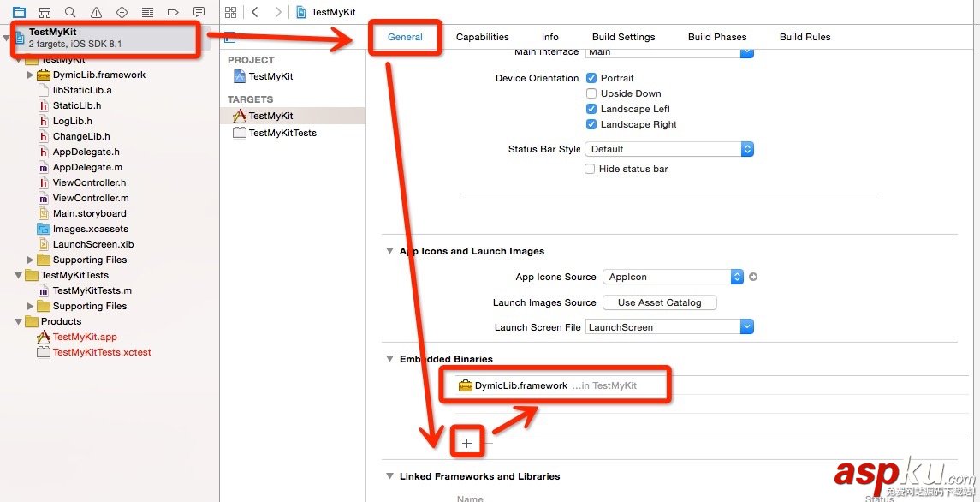This screenshot has width=980, height=502.
Task: Open ViewController.m in the file navigator
Action: click(x=91, y=198)
